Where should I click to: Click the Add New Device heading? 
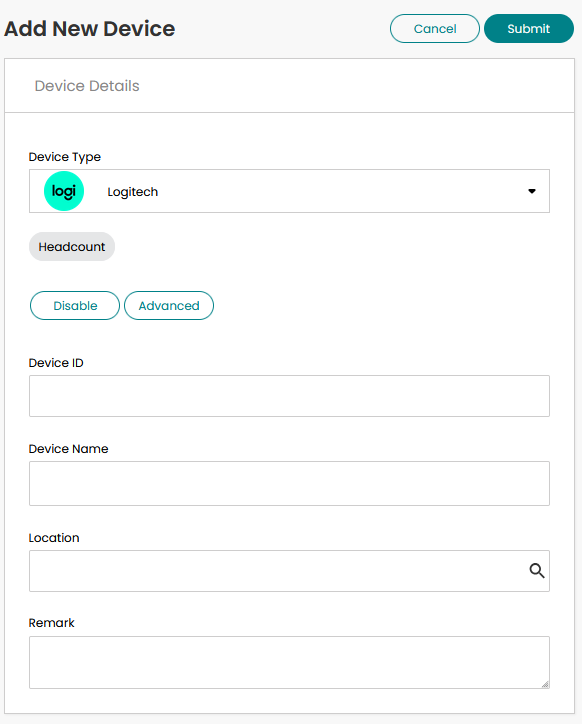tap(90, 29)
